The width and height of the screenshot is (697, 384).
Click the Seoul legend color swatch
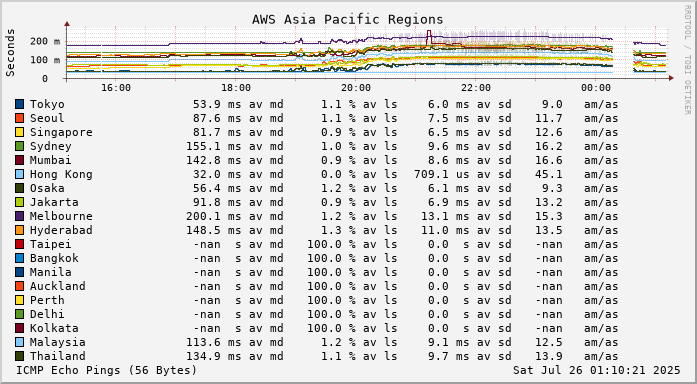point(20,118)
